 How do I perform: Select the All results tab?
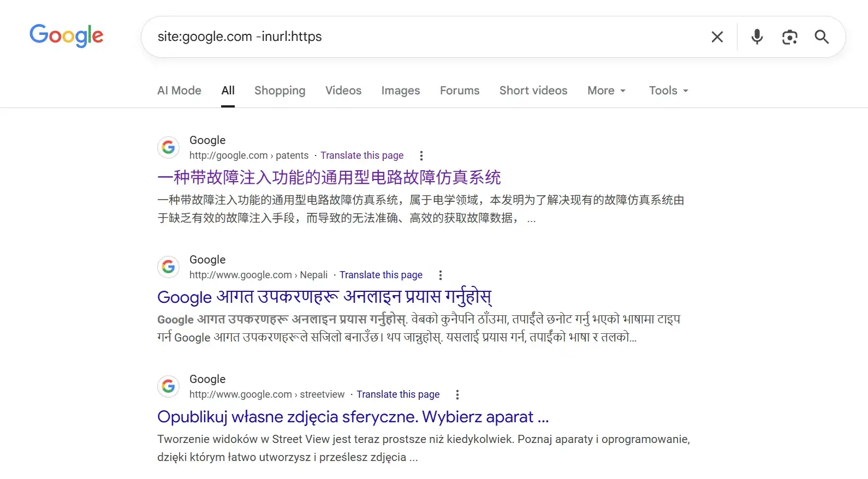click(228, 91)
